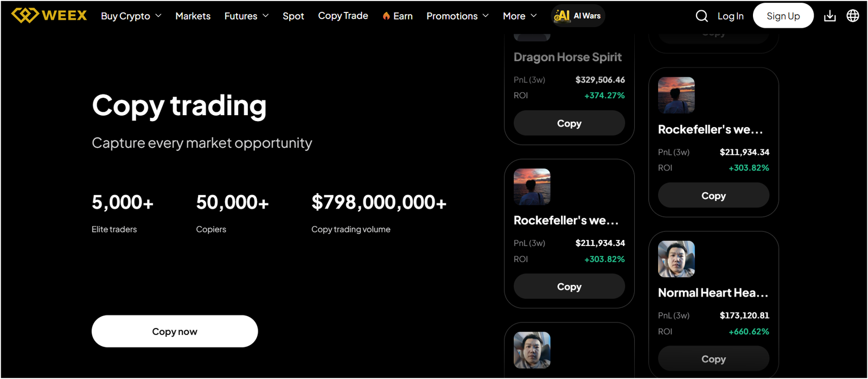Click the flame icon beside Earn
868x379 pixels.
[x=385, y=16]
